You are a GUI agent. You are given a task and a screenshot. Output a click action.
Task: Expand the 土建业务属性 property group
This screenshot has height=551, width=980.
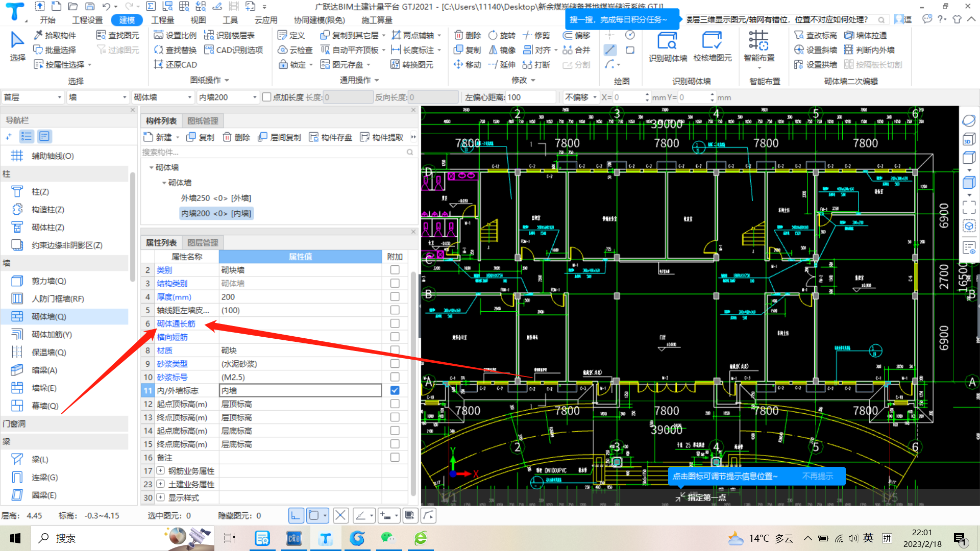coord(160,484)
